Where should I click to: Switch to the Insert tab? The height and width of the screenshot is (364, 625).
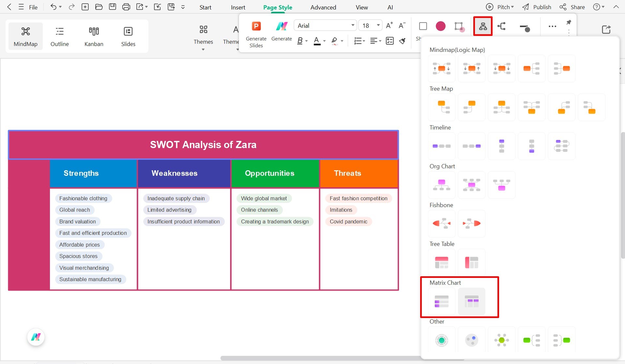(238, 7)
